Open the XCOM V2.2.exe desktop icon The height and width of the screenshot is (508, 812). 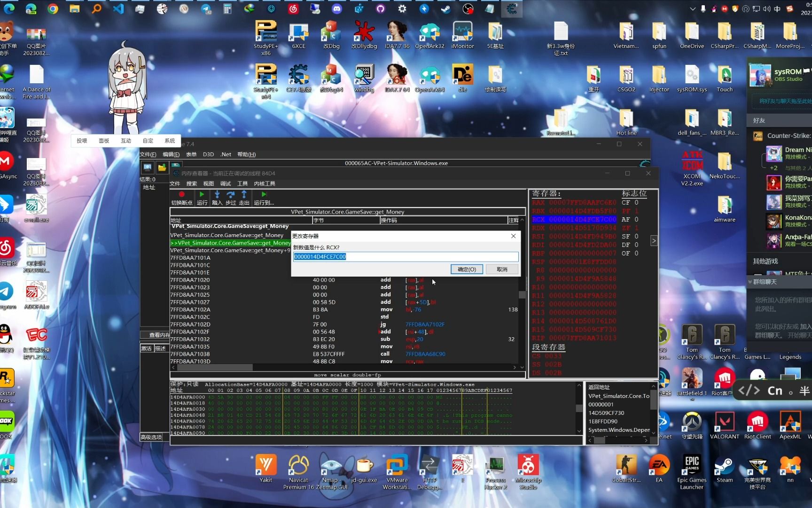click(692, 168)
